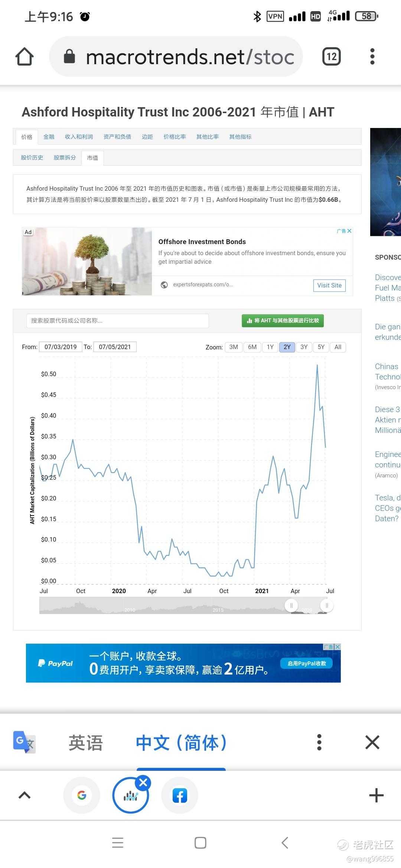401x868 pixels.
Task: Open the 其他比率 tab
Action: coord(208,137)
